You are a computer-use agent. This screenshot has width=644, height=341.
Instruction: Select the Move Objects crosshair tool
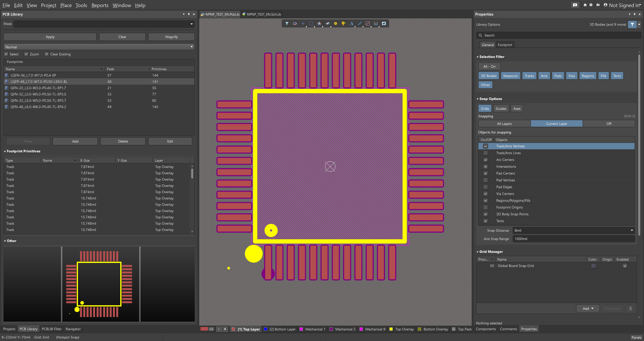coord(303,23)
